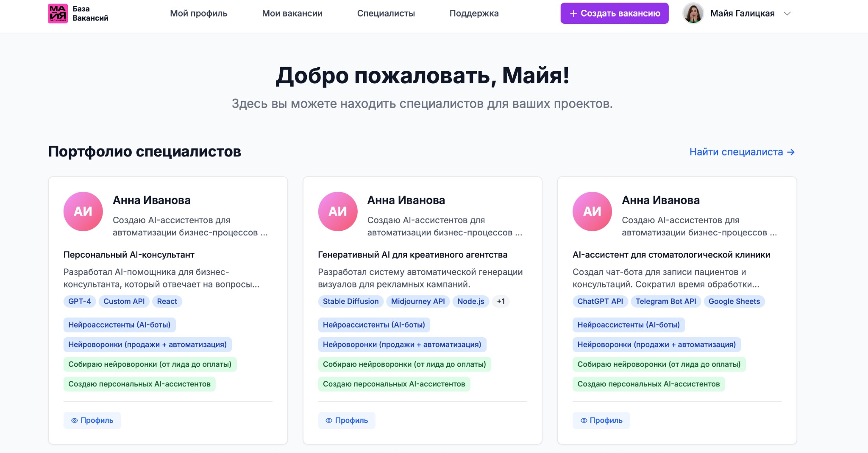This screenshot has width=868, height=453.
Task: Click the АИ avatar in the middle card
Action: [338, 211]
